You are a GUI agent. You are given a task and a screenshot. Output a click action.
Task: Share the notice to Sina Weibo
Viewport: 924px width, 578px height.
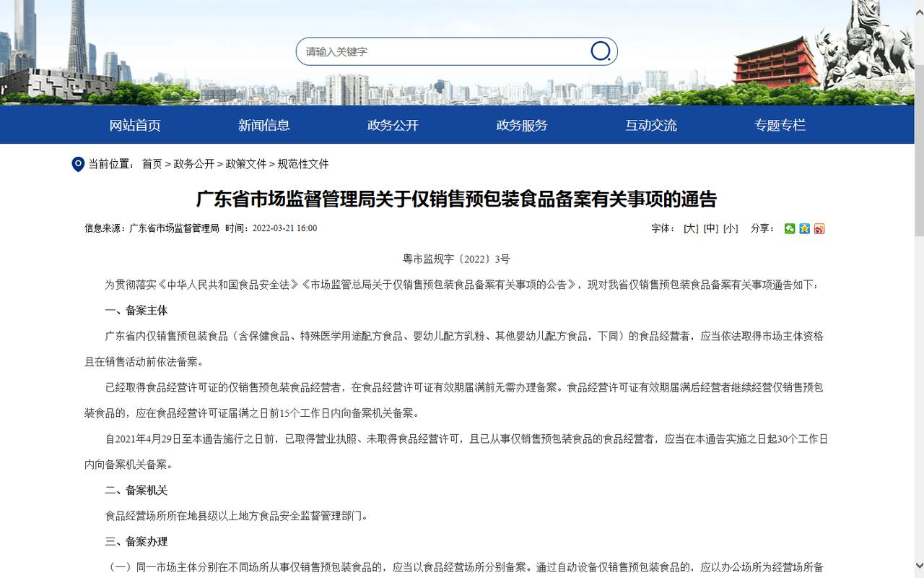tap(819, 228)
